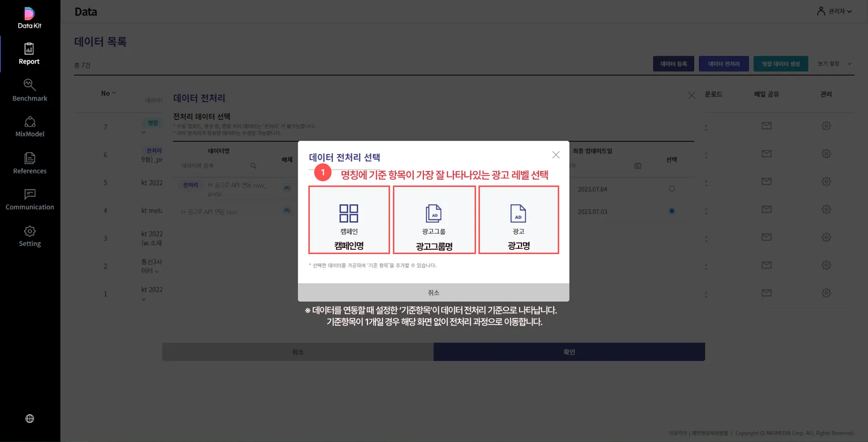Viewport: 868px width, 442px height.
Task: Click mail share icon for row 5
Action: coord(767,181)
